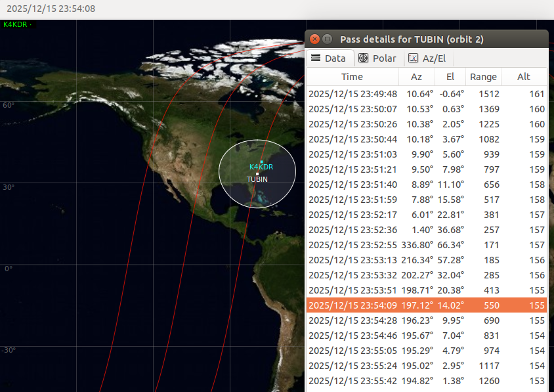
Task: Click the pass details window maximize button
Action: [x=327, y=39]
